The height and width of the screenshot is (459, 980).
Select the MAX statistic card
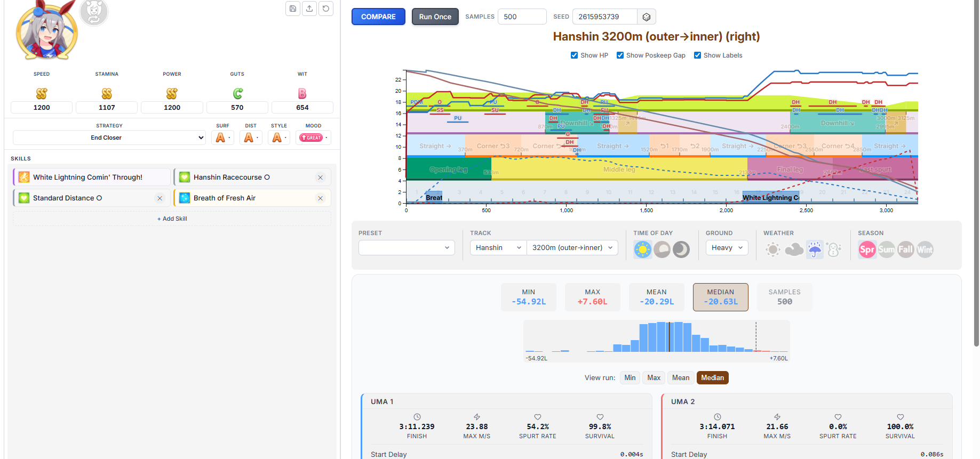593,297
